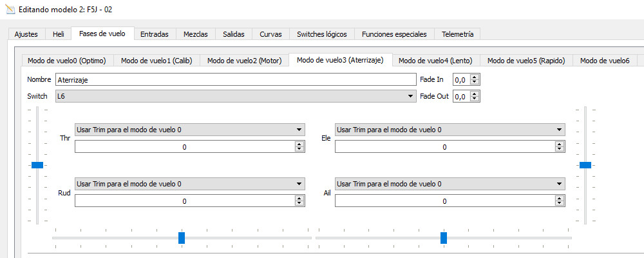
Task: Decrease the Fade Out value with down arrow
Action: (475, 99)
